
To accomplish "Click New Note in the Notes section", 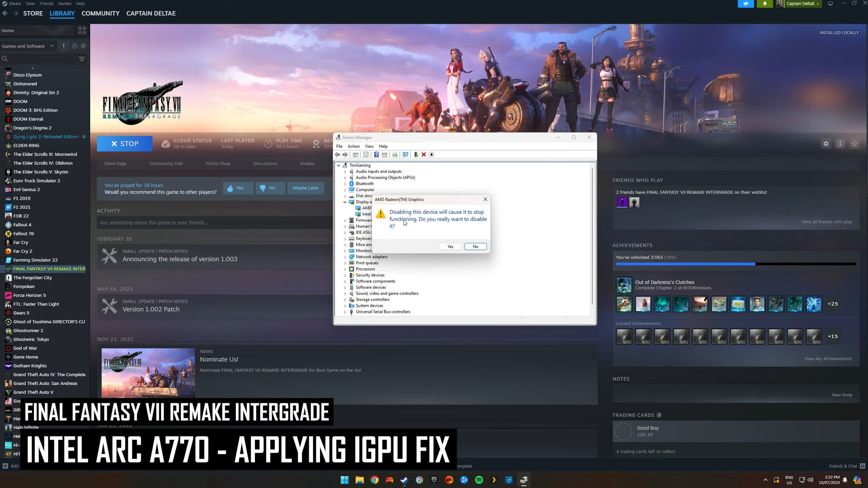I will [x=842, y=395].
